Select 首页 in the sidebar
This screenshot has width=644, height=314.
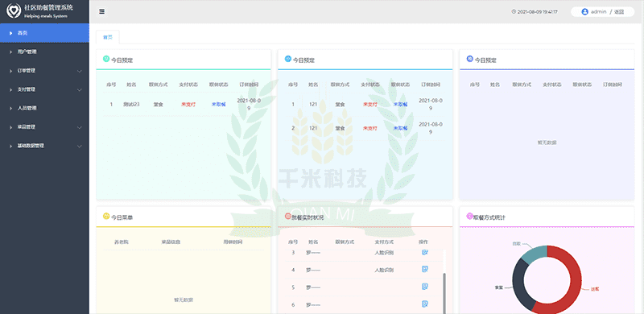(44, 33)
